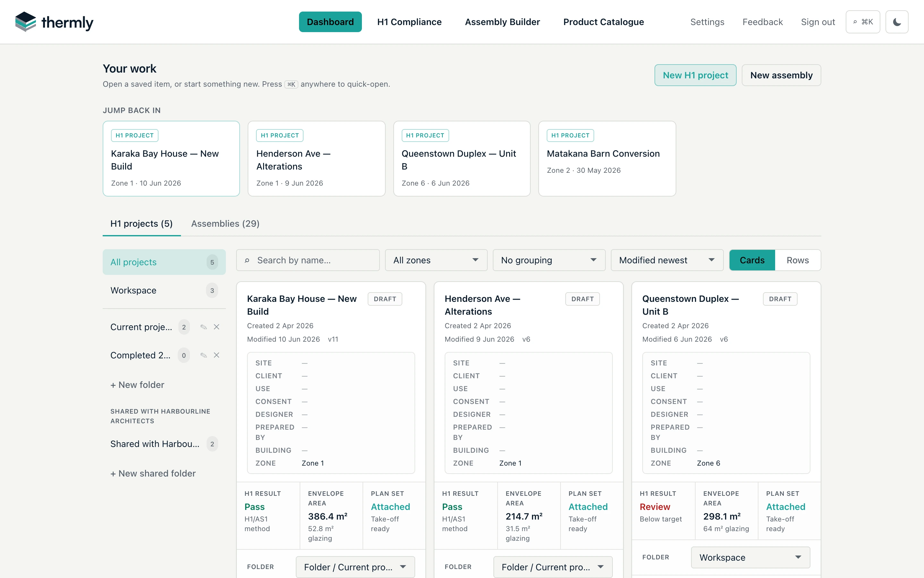Focus Search by name field
This screenshot has height=578, width=924.
coord(308,260)
